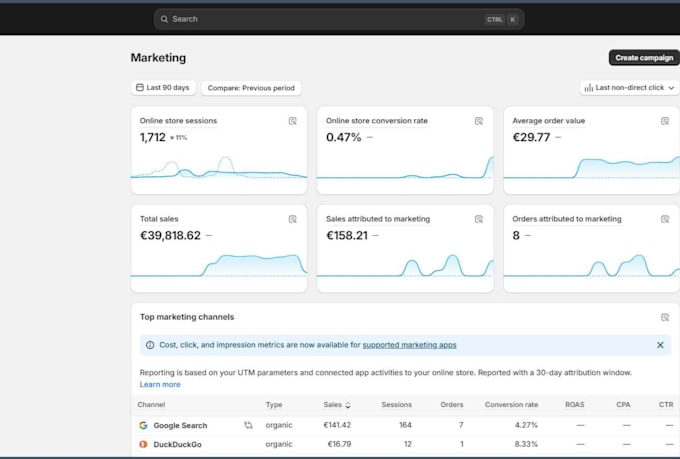Click the DuckDuckGo logo icon
The image size is (680, 459).
click(x=144, y=444)
